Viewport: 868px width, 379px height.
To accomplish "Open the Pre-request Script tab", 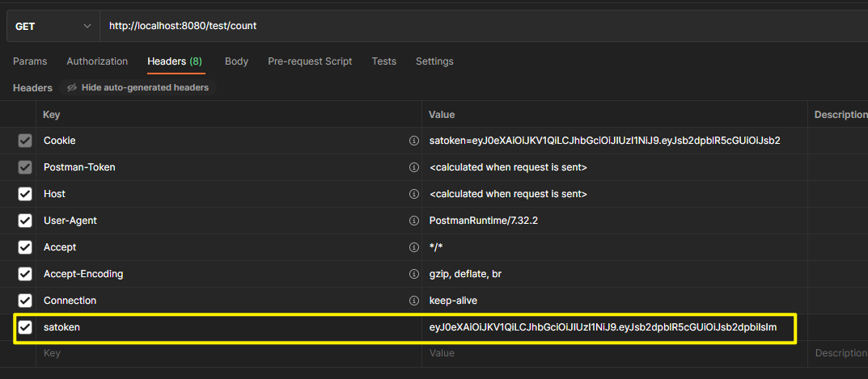I will (310, 61).
